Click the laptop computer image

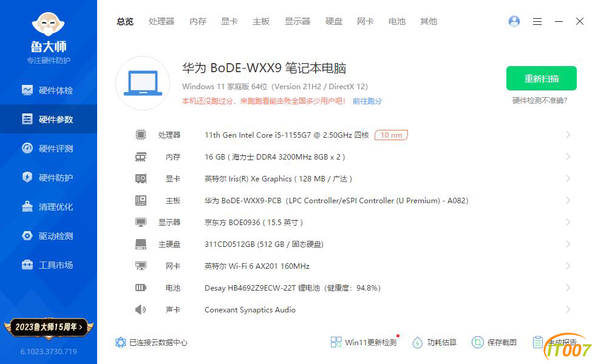click(x=143, y=83)
